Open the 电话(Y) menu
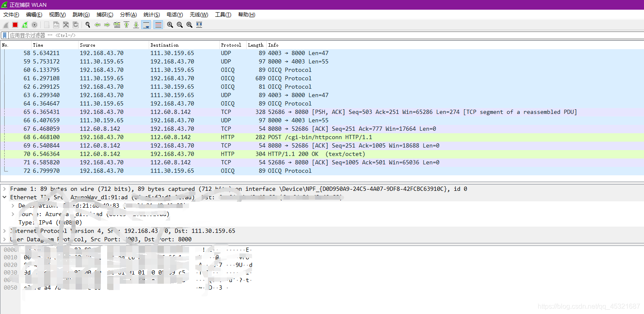 pos(175,15)
